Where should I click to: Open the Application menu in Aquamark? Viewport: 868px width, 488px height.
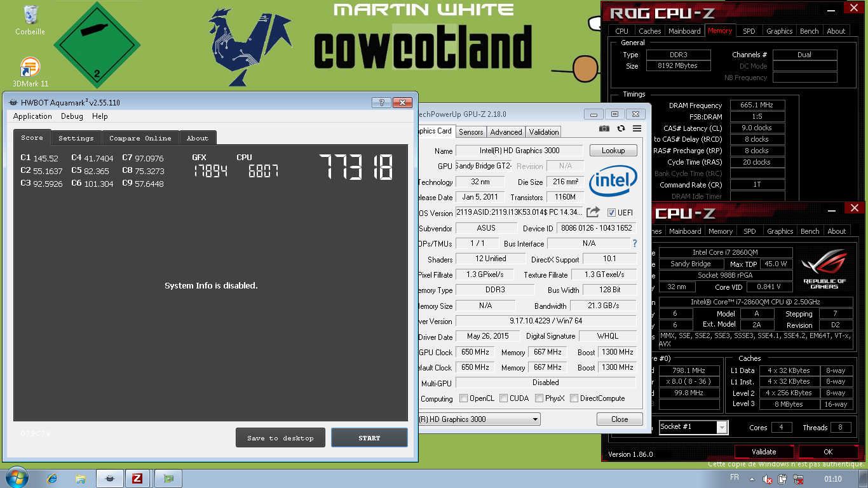(32, 116)
